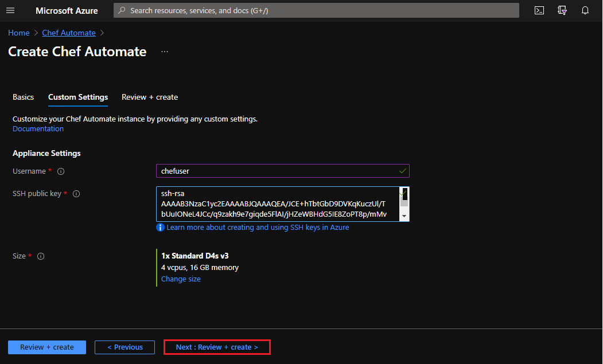The width and height of the screenshot is (603, 364).
Task: Select the chefuser username input field
Action: click(282, 171)
